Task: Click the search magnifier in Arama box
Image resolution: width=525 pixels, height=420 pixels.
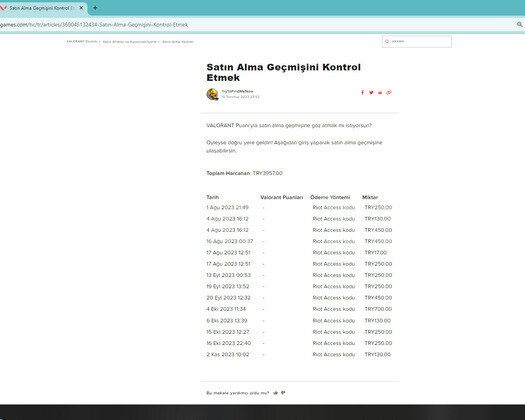Action: [x=387, y=41]
